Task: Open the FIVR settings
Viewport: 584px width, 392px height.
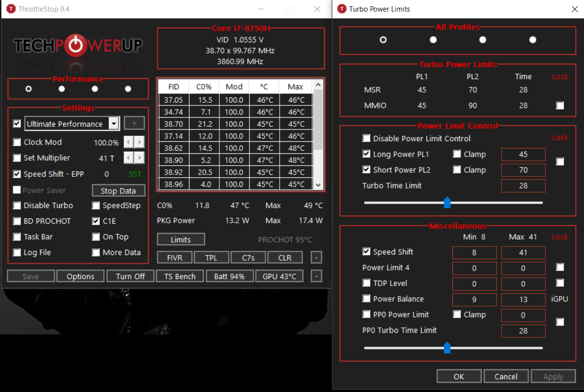Action: [174, 257]
